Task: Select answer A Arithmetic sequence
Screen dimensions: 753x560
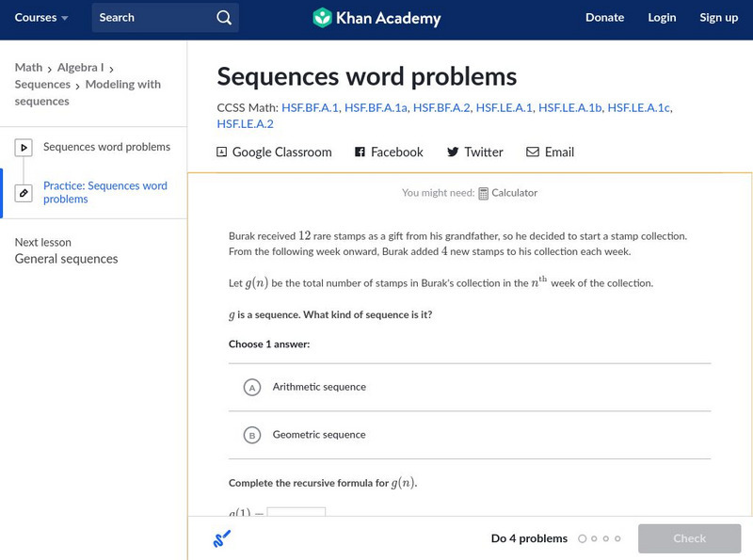Action: click(251, 388)
